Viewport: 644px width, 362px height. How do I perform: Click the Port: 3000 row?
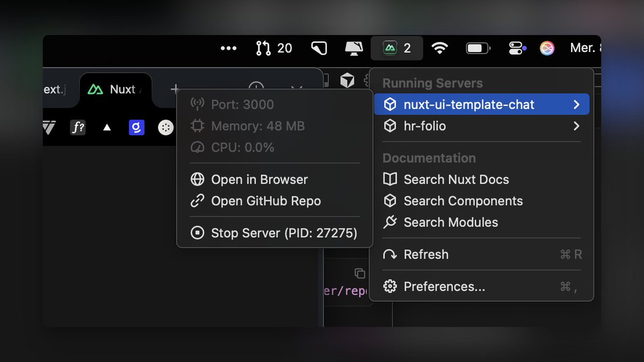point(274,104)
